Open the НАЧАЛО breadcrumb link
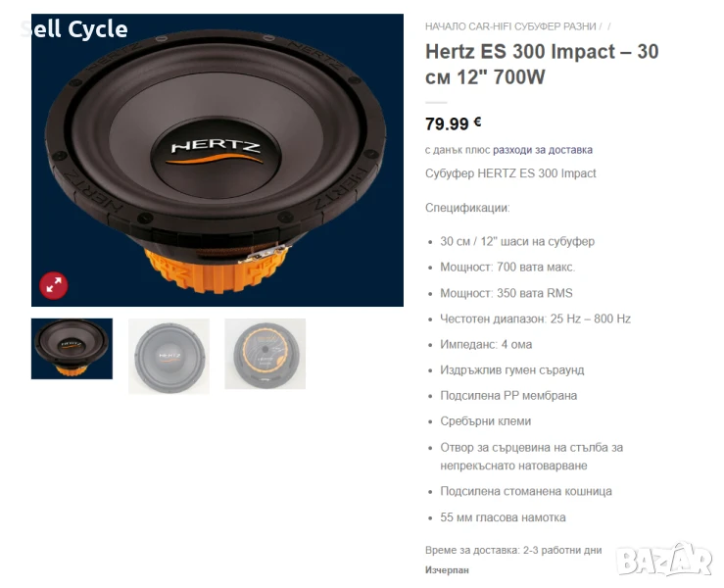This screenshot has height=588, width=724. tap(446, 26)
